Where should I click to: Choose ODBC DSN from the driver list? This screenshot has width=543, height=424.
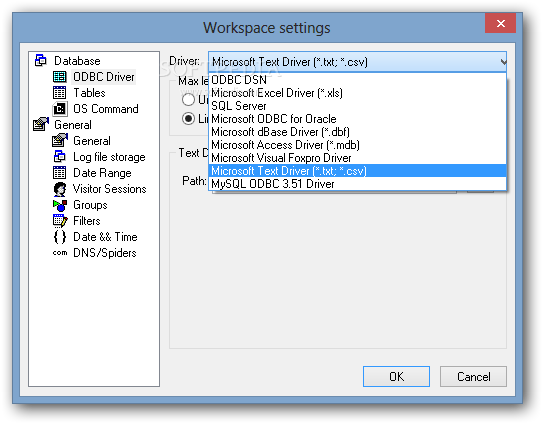tap(357, 80)
